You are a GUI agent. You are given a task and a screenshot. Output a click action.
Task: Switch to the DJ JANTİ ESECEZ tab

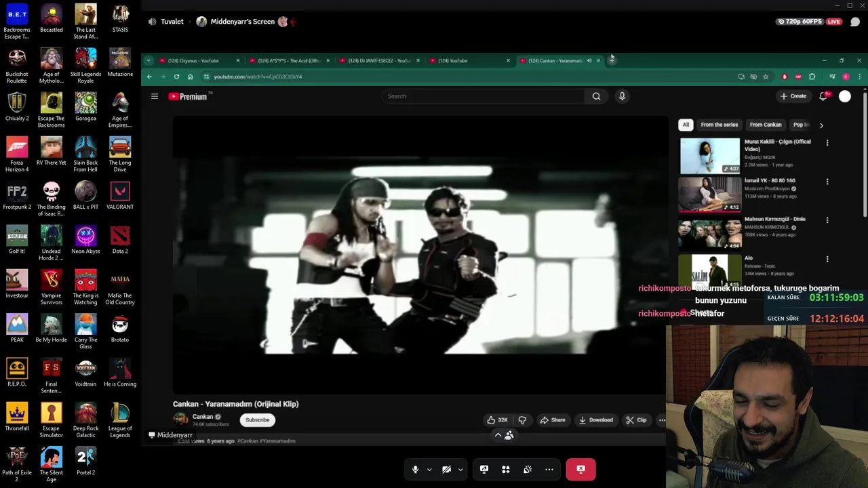click(x=378, y=60)
